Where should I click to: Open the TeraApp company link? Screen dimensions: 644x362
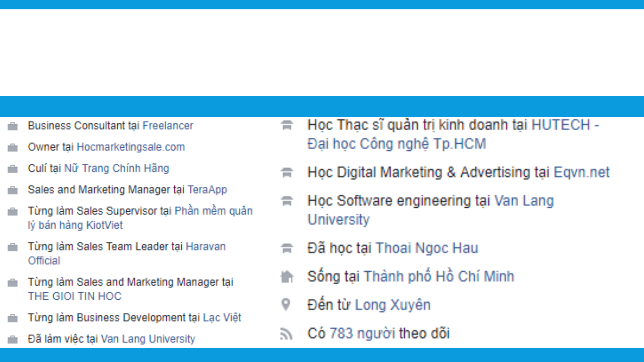[207, 190]
